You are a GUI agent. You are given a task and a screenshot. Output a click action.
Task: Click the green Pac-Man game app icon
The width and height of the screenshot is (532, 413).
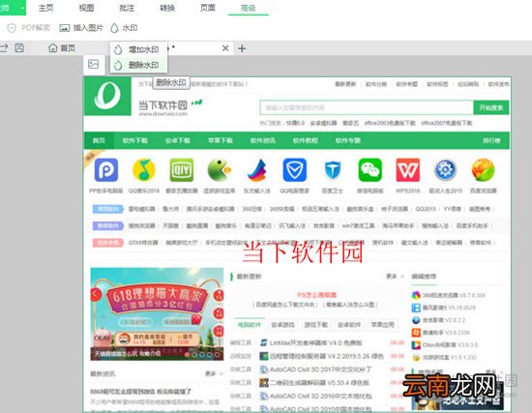[220, 170]
